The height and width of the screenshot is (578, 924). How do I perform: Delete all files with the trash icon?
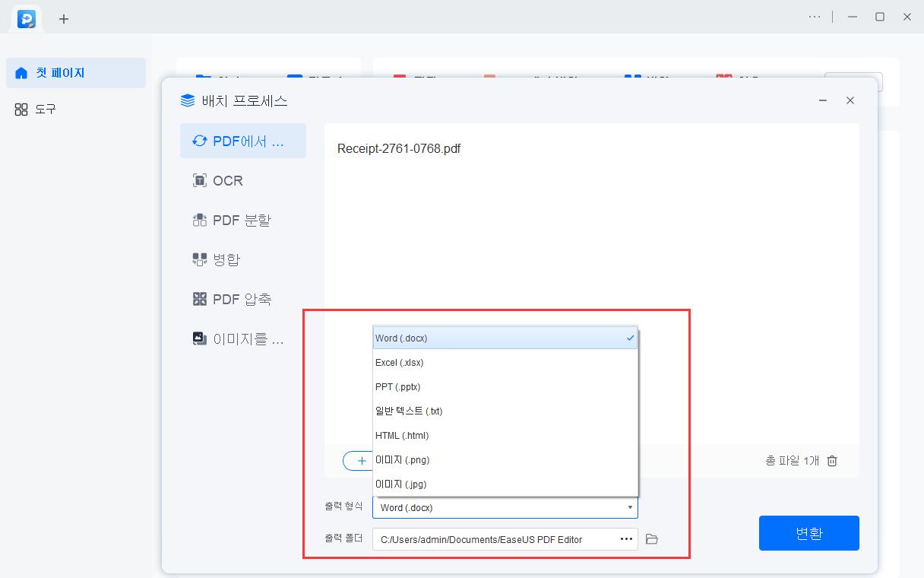pyautogui.click(x=832, y=460)
